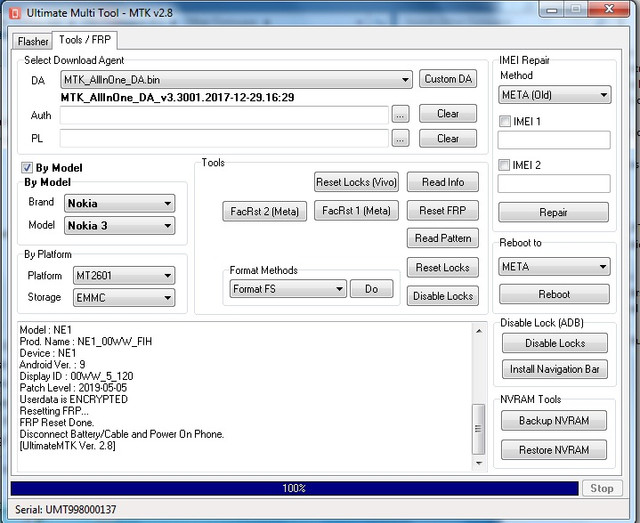The image size is (640, 523).
Task: Click the log scroll down arrow
Action: point(479,463)
